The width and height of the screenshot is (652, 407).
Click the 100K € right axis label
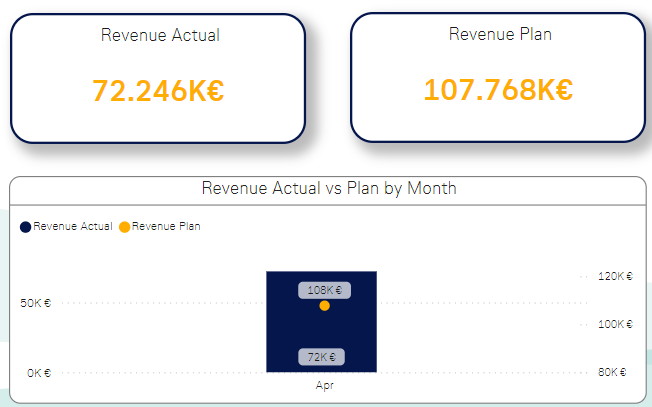click(x=615, y=324)
